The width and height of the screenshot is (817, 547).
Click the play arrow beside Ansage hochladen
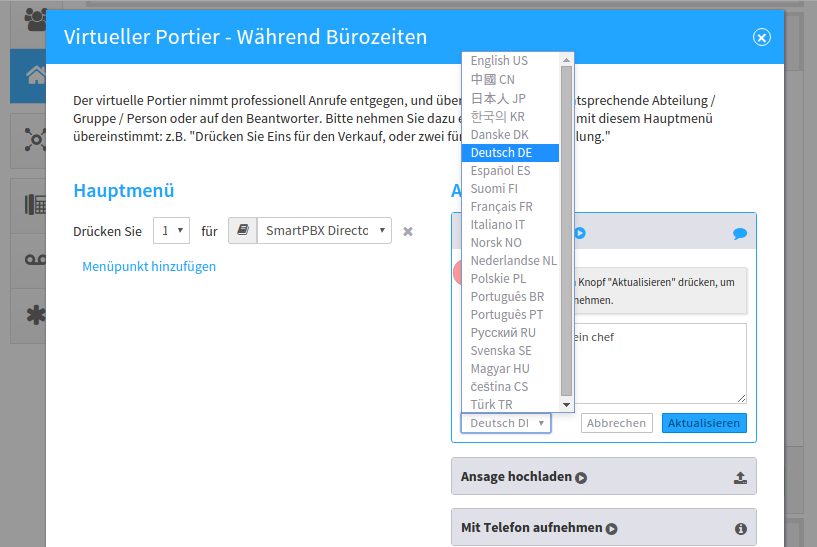(x=581, y=477)
